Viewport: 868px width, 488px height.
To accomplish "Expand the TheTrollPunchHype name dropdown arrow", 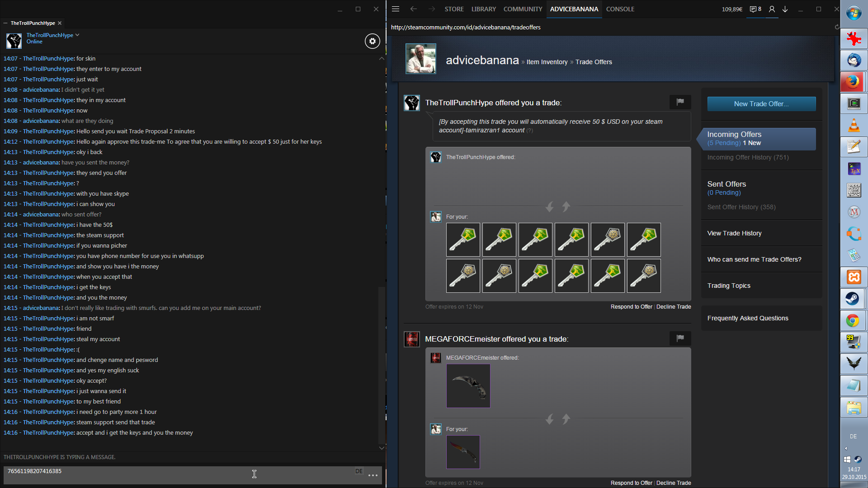I will (x=77, y=35).
